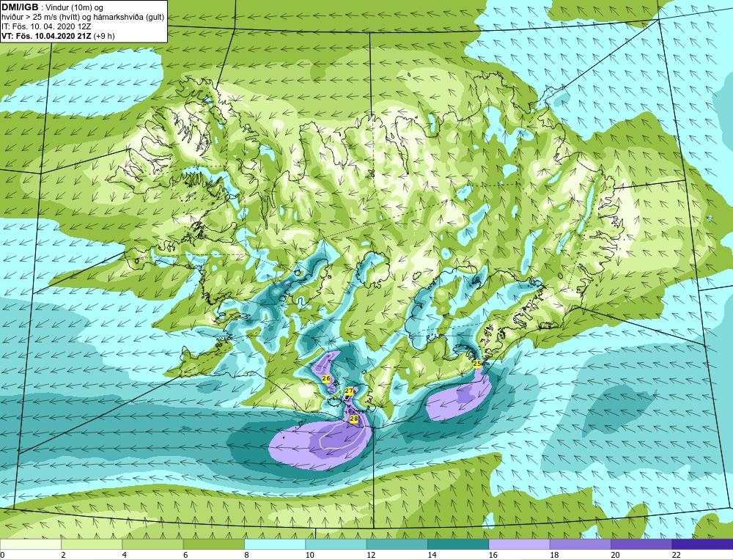Click the legend scale value 14
Viewport: 733px width, 560px height.
click(432, 556)
